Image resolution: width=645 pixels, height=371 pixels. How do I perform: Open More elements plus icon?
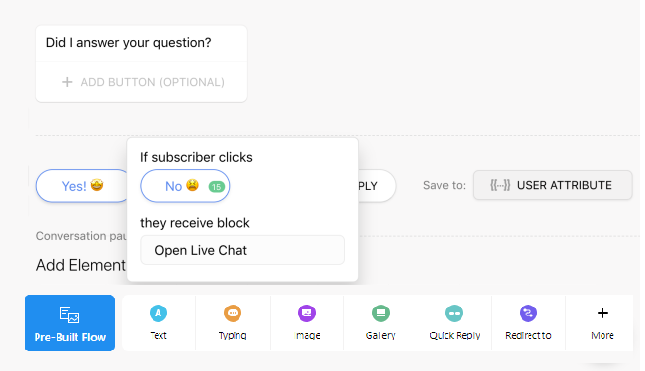603,313
